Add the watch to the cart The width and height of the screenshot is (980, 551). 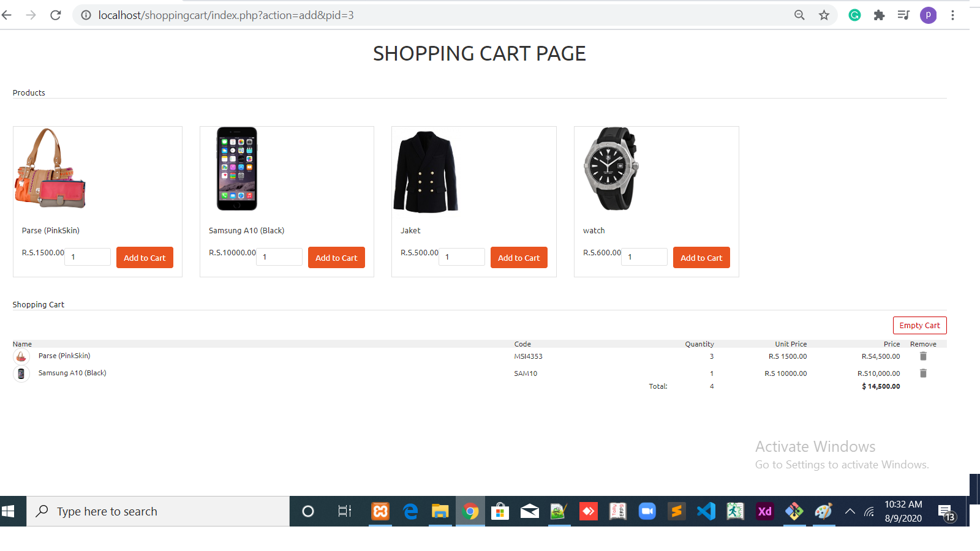coord(701,257)
